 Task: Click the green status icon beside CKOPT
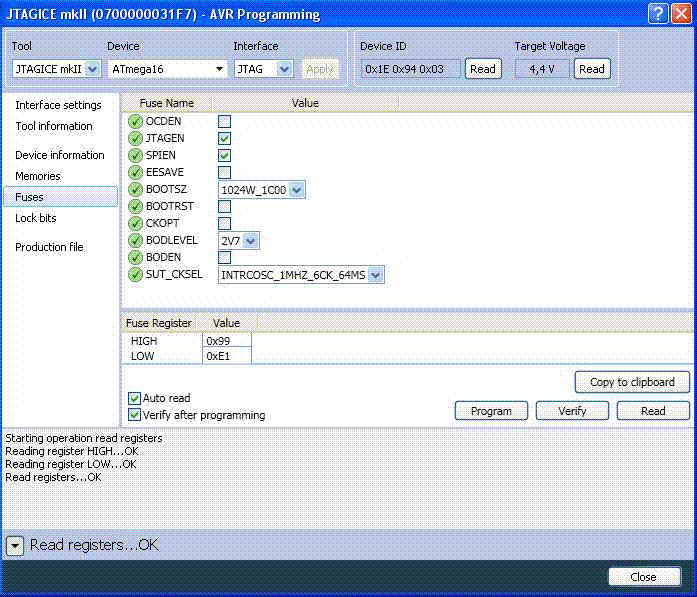click(x=135, y=223)
